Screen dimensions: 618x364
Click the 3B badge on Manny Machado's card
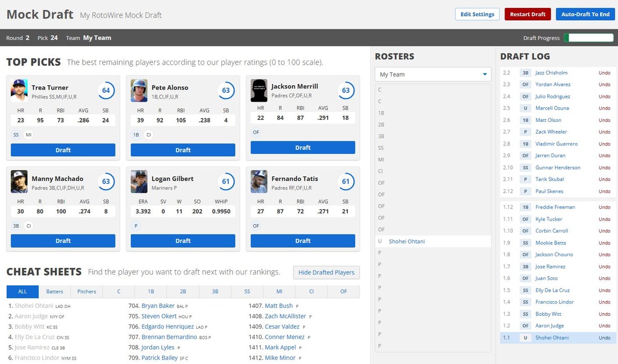16,226
